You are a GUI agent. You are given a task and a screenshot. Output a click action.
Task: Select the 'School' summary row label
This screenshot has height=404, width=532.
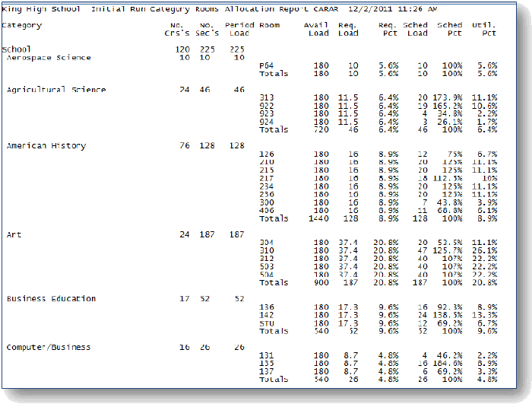[17, 49]
